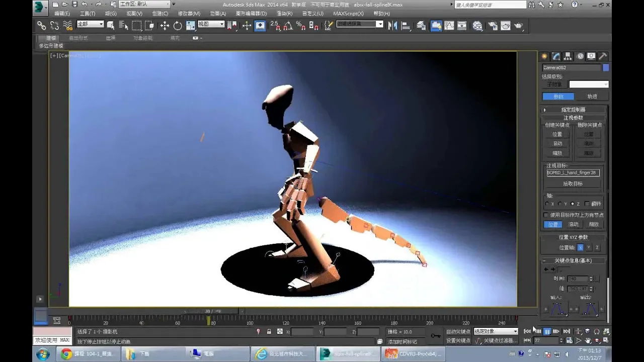
Task: Open the 动画(A) menu
Action: (x=218, y=14)
